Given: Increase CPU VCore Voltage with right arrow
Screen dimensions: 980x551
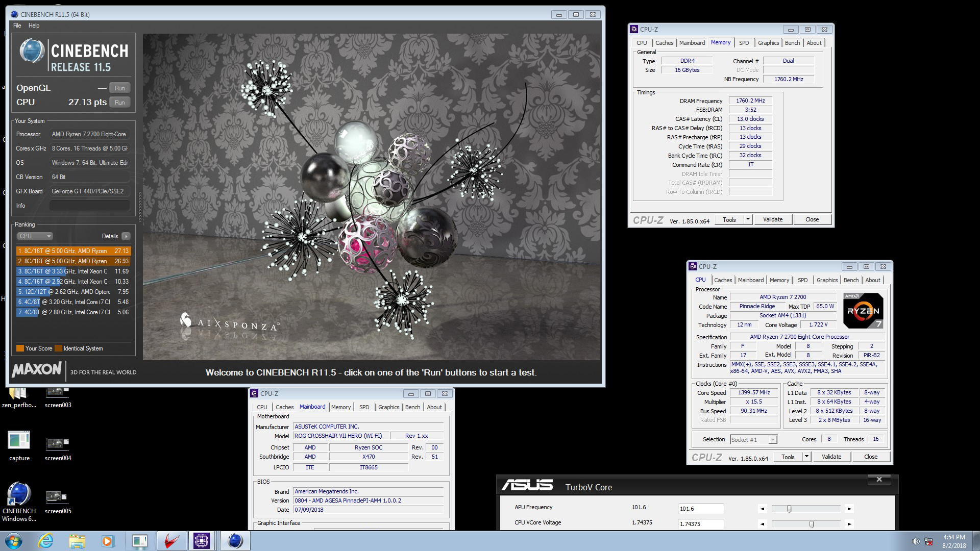Looking at the screenshot, I should (x=849, y=524).
